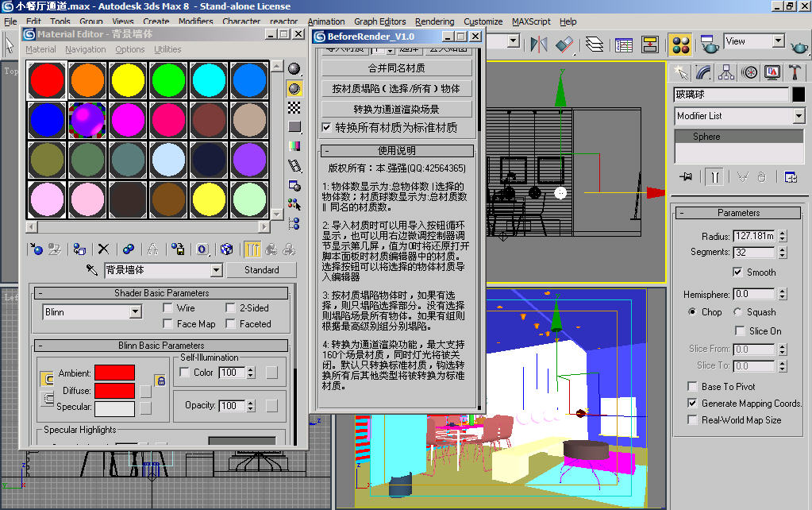Select the Squash radio button
The width and height of the screenshot is (812, 510).
[x=738, y=312]
